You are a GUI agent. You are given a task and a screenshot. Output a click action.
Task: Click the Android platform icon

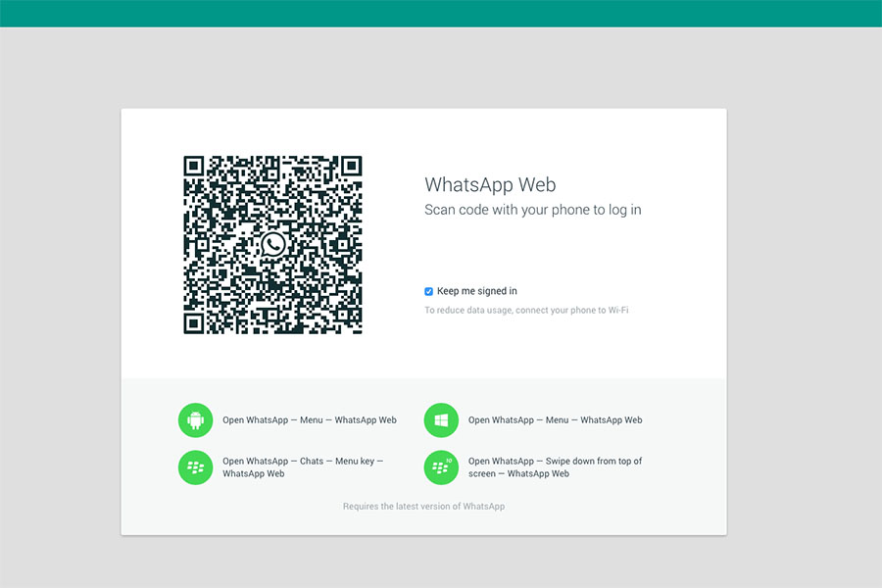(x=195, y=419)
